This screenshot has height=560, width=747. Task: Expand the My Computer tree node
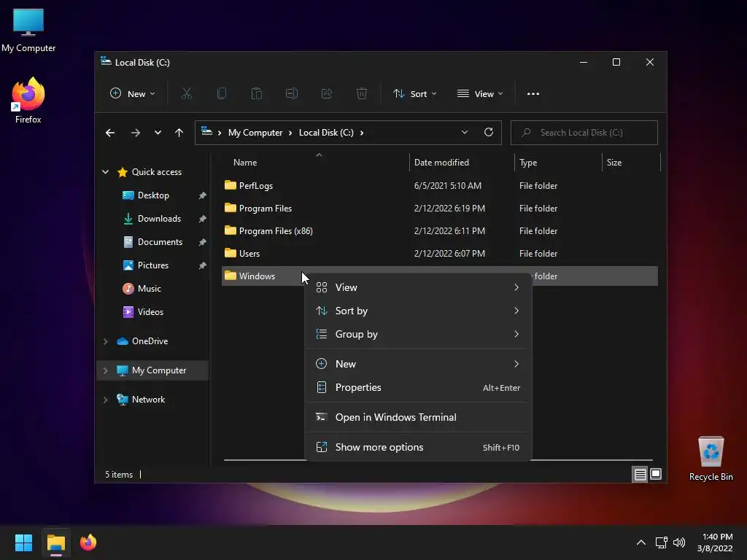click(x=105, y=370)
